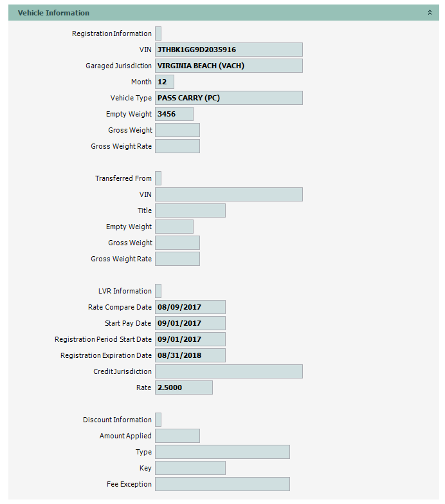This screenshot has height=504, width=445.
Task: Select the Amount Applied field
Action: pyautogui.click(x=177, y=436)
